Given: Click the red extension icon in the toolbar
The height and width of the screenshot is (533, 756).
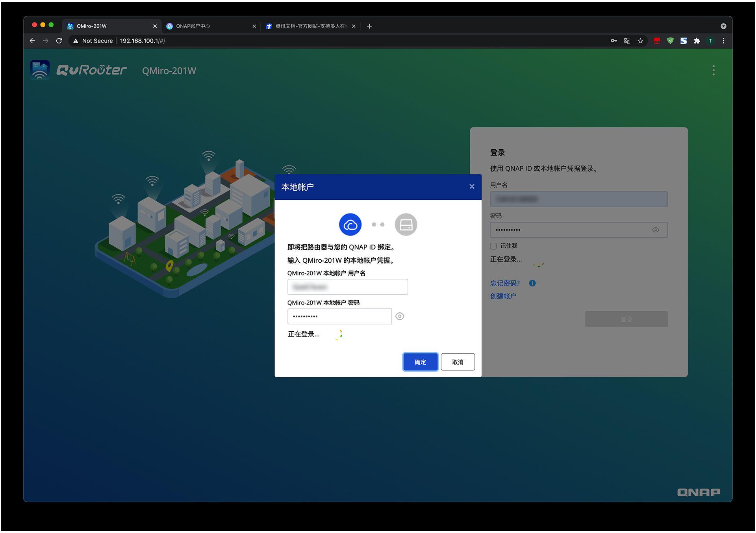Looking at the screenshot, I should [x=657, y=41].
